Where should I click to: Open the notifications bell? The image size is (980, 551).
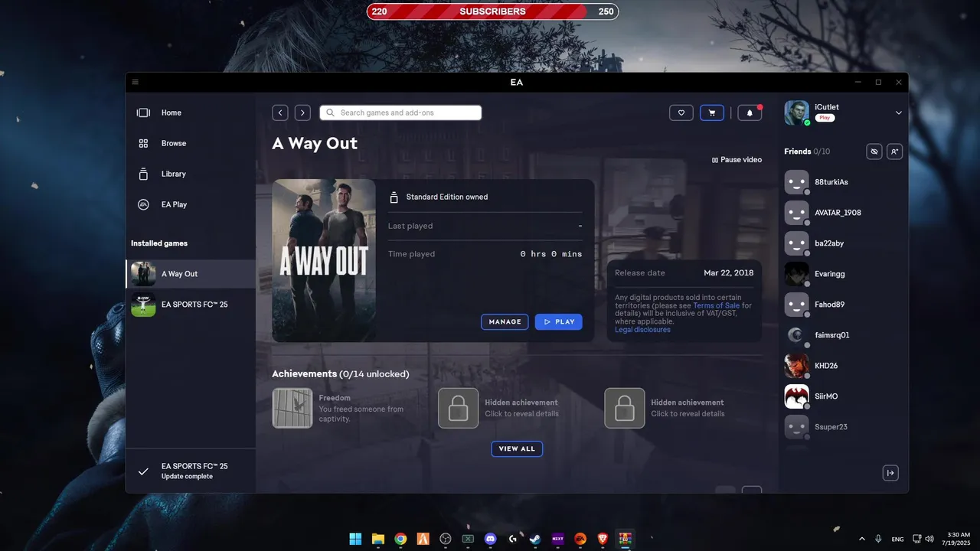750,112
